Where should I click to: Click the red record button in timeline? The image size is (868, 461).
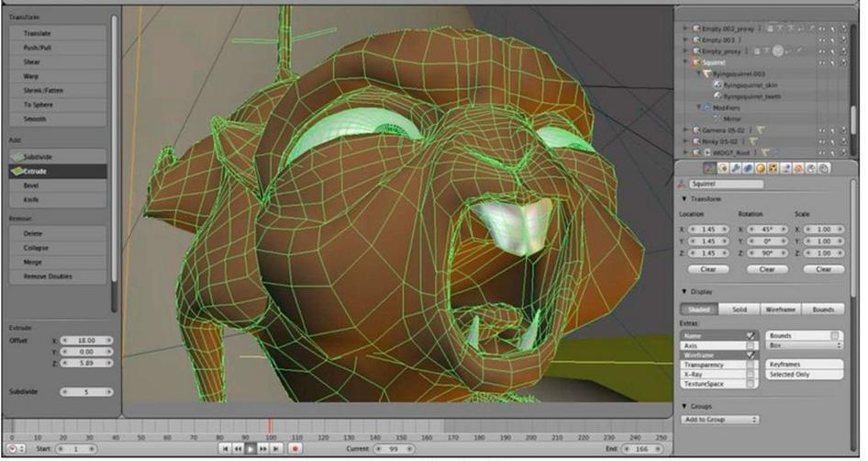click(x=295, y=448)
